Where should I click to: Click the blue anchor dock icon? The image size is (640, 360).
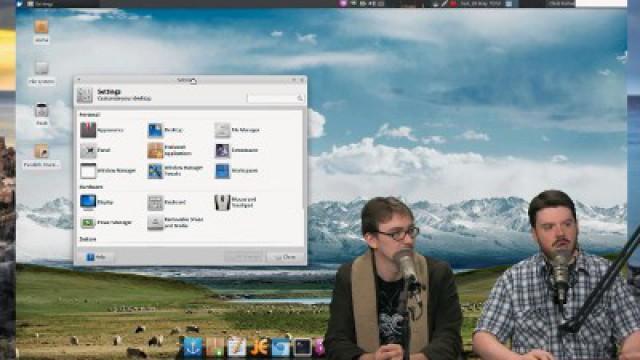point(193,347)
